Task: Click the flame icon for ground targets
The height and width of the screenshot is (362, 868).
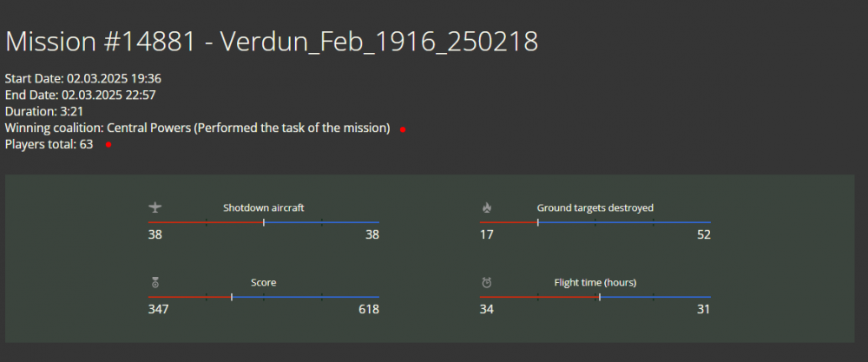Action: [x=487, y=207]
